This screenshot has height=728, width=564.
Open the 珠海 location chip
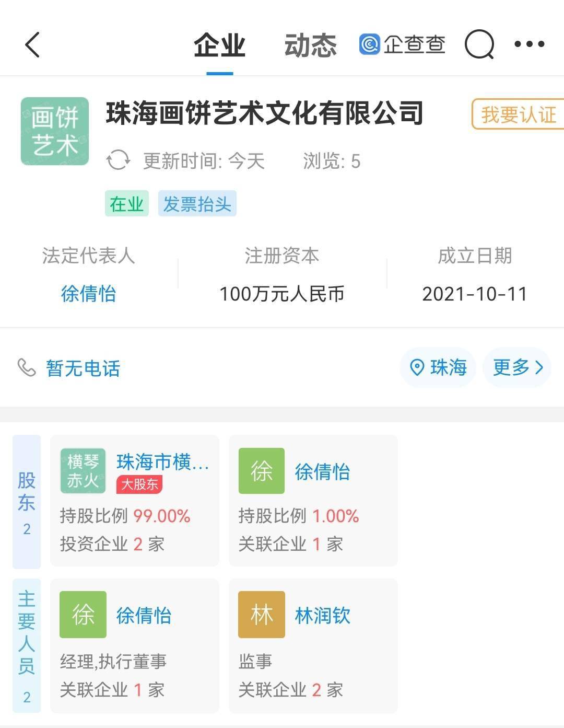[x=438, y=368]
